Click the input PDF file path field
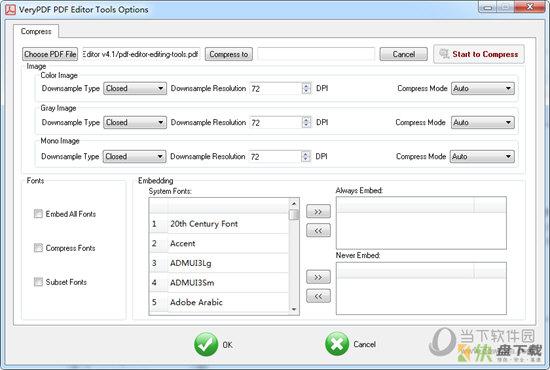The height and width of the screenshot is (370, 550). coord(141,54)
